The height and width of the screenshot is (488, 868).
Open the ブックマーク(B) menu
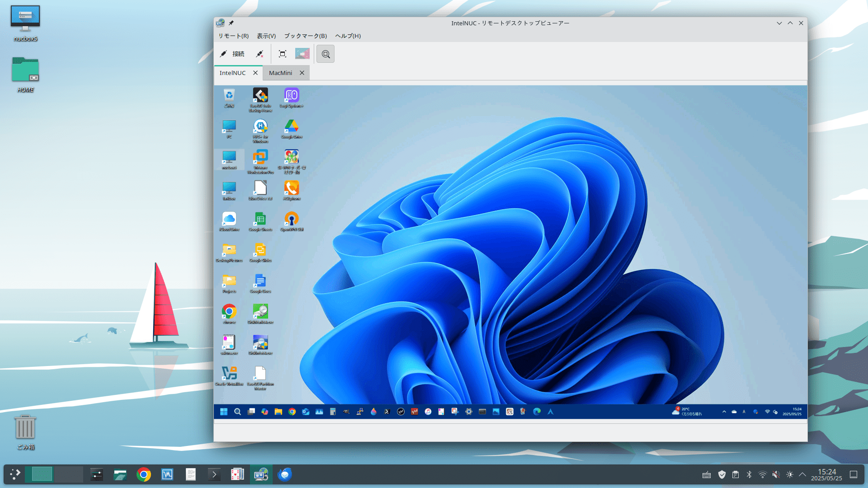pyautogui.click(x=305, y=36)
